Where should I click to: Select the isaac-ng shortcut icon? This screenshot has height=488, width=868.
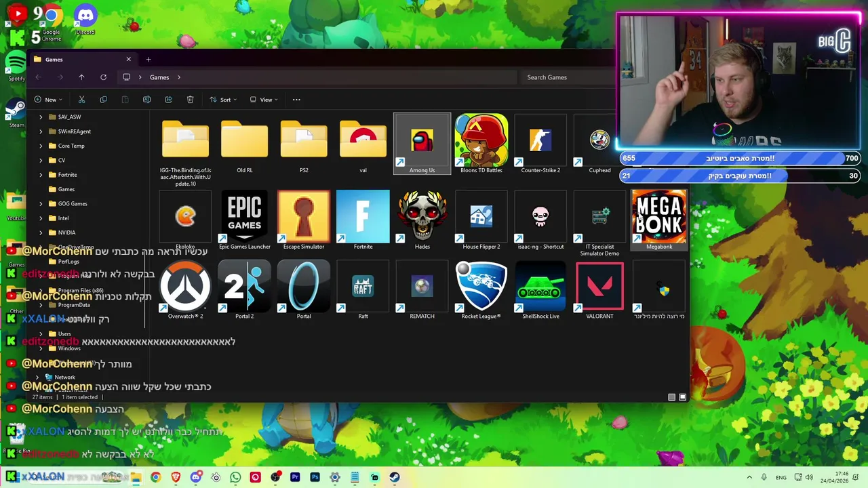tap(540, 220)
